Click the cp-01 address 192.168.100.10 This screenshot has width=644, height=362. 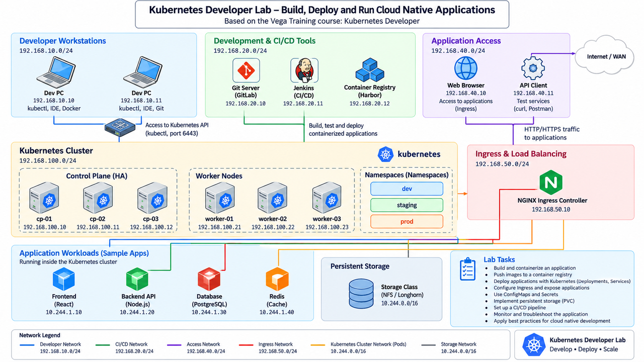tap(44, 227)
